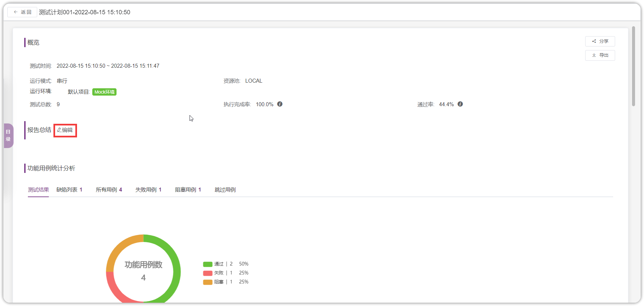Click the 测试时间 date range value
Viewport: 644px width, 306px height.
(x=108, y=66)
